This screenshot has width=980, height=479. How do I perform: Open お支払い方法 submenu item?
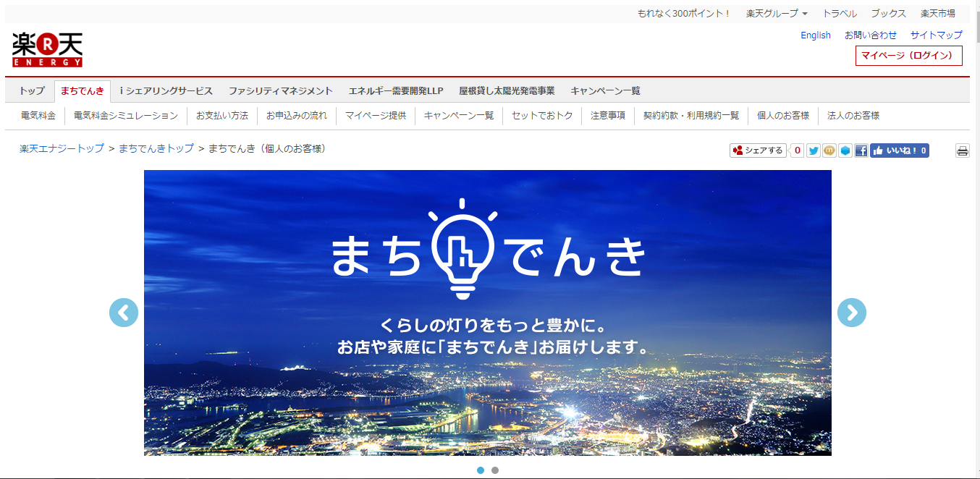tap(222, 116)
